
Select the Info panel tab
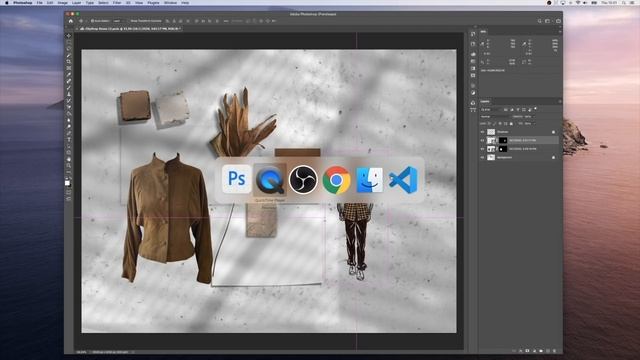point(484,31)
